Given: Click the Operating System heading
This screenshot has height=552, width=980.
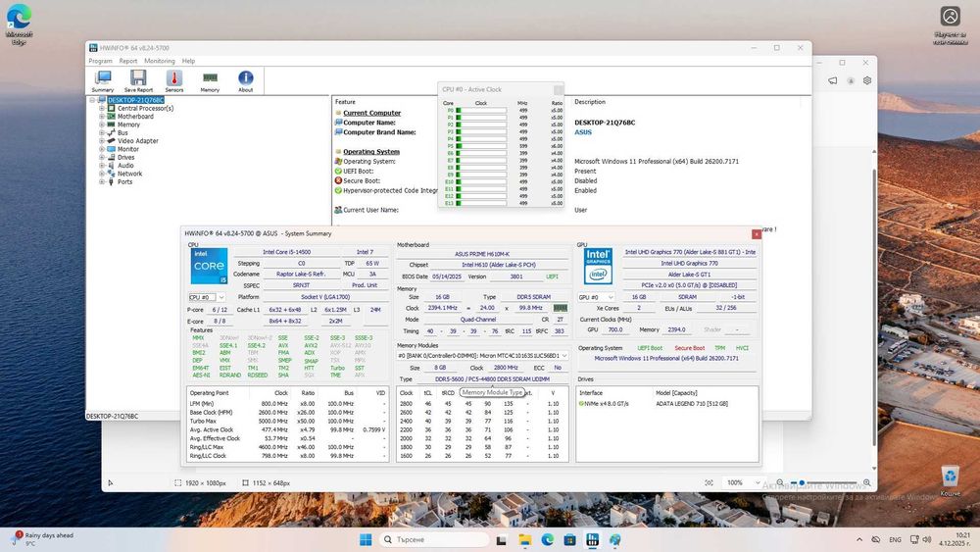Looking at the screenshot, I should pos(371,151).
